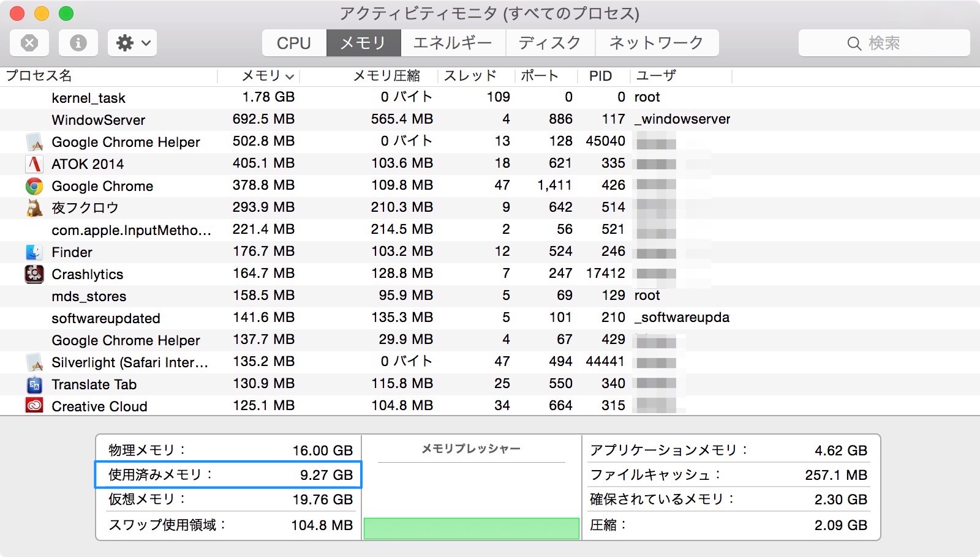Click the ファイルキャッシュ 257.1 MB entry
Screen dimensions: 980x557
pos(728,475)
